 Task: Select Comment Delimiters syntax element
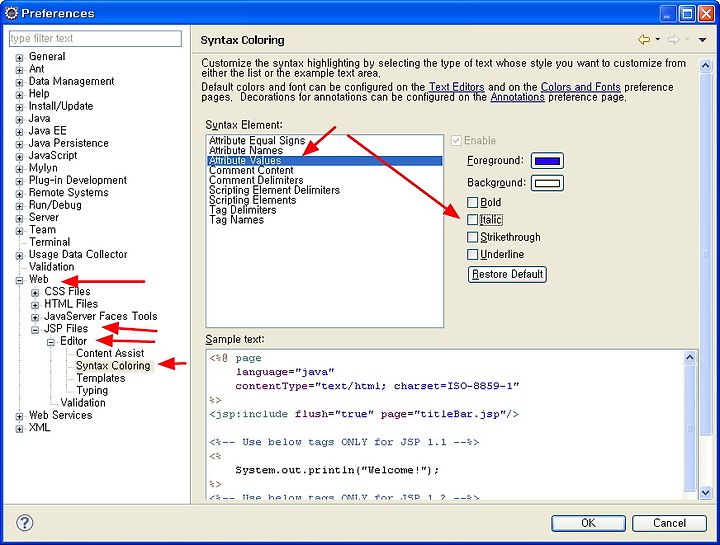pos(256,180)
